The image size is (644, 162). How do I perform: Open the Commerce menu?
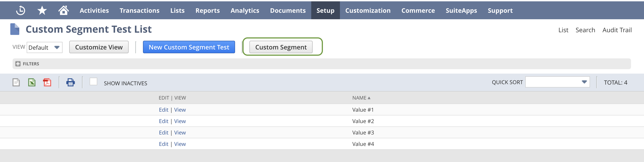pyautogui.click(x=418, y=11)
